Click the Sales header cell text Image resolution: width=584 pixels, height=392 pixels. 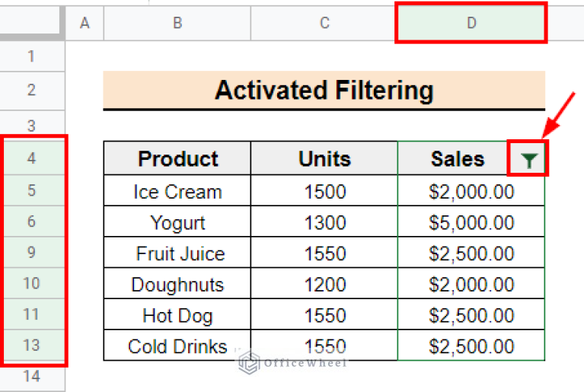(x=458, y=159)
